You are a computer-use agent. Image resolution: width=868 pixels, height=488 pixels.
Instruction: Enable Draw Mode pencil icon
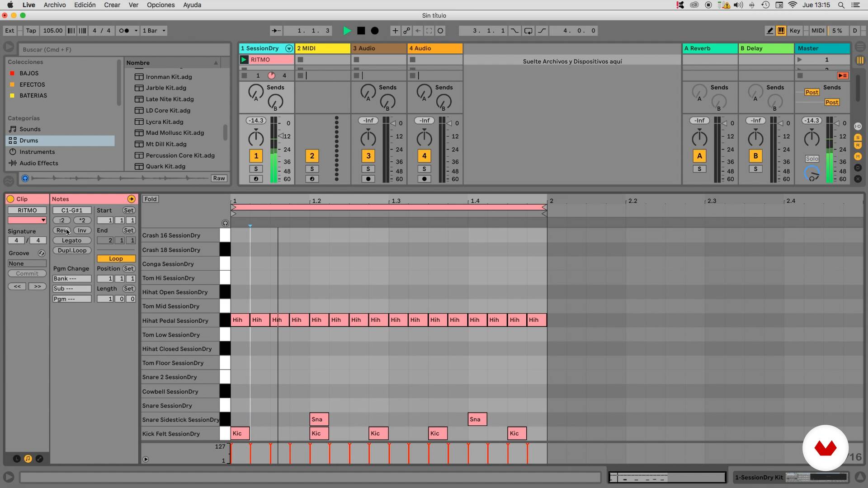coord(770,31)
